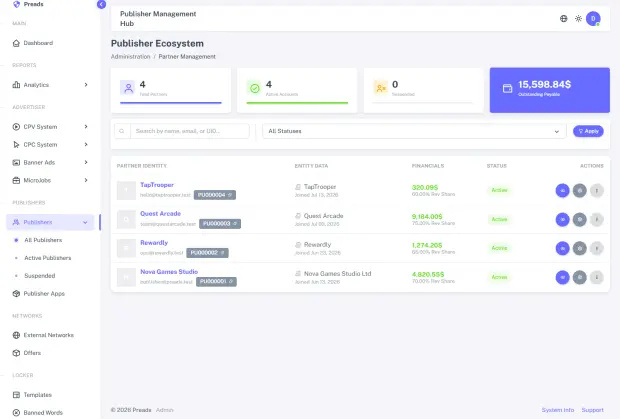
Task: Open the Support footer link
Action: point(592,410)
